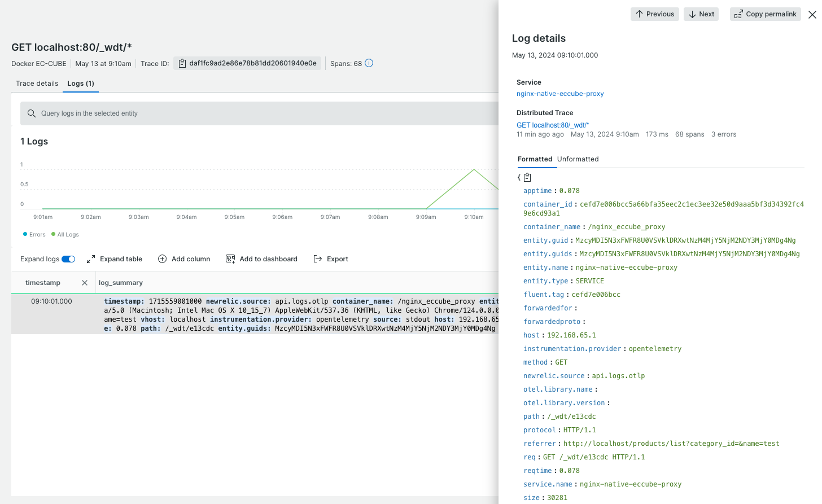This screenshot has width=822, height=504.
Task: Select the Logs (1) tab
Action: click(81, 84)
